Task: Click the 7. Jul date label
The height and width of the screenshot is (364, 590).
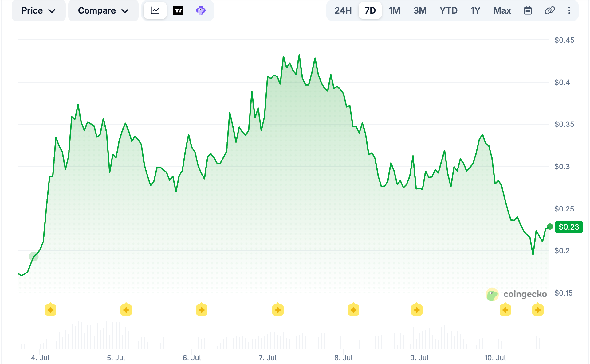Action: [x=268, y=358]
